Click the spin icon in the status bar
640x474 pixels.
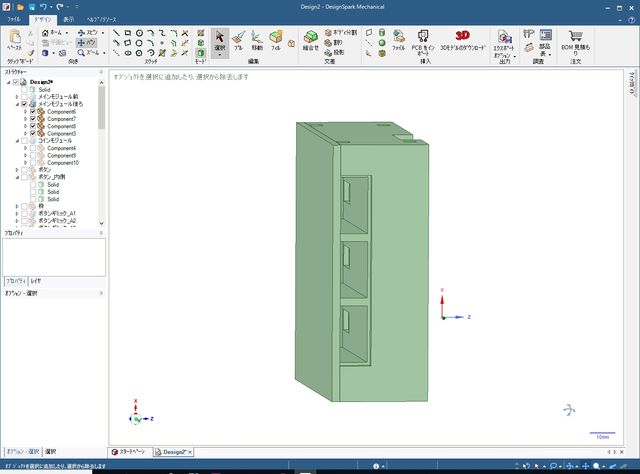pos(570,466)
